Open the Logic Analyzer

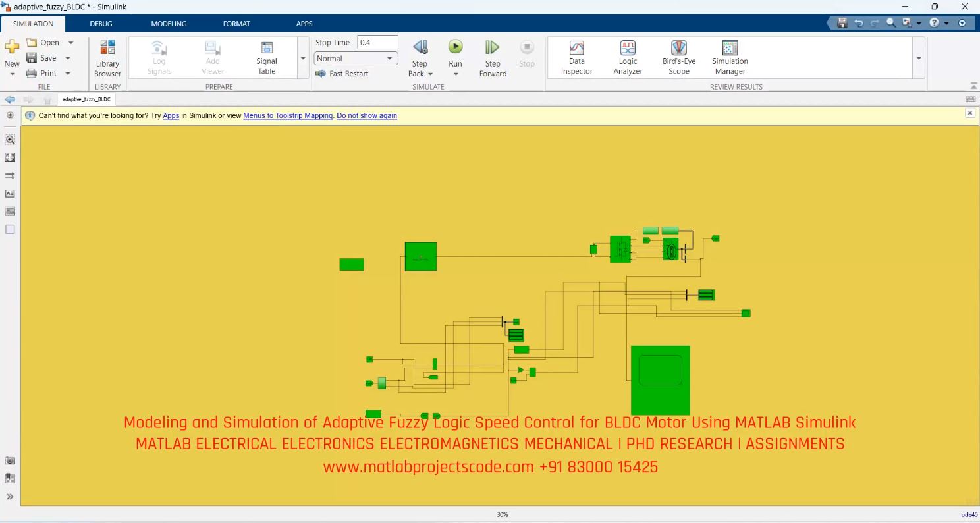(626, 57)
